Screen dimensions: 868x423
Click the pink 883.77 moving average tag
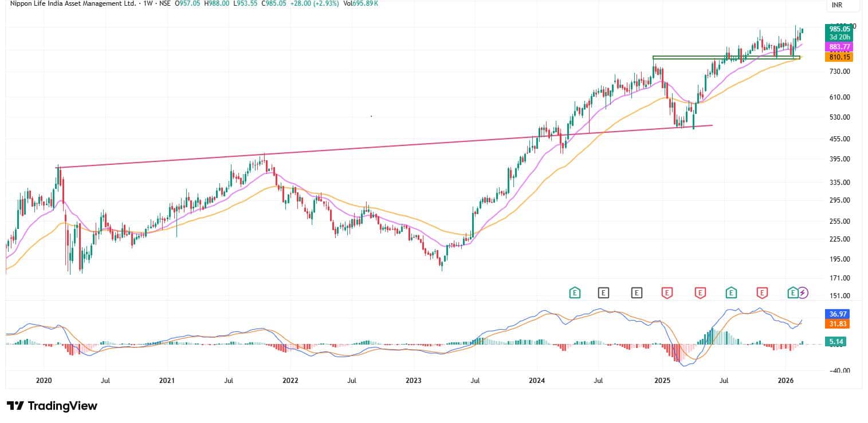tap(839, 46)
